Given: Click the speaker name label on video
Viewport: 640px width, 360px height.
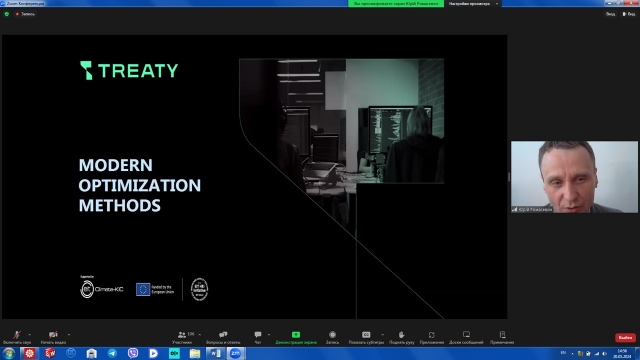Looking at the screenshot, I should [532, 209].
